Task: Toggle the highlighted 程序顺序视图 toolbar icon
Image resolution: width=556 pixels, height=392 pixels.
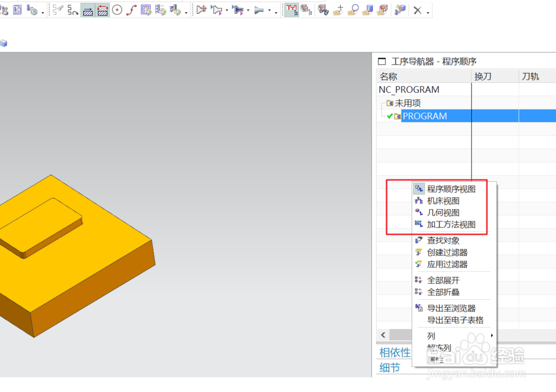Action: tap(291, 9)
